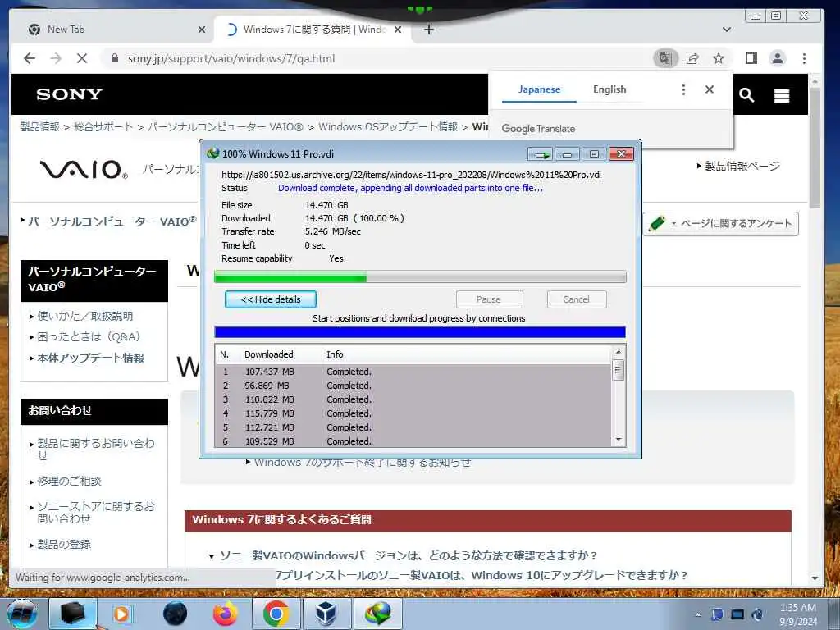Select connection row 4 with 115.779 MB
This screenshot has width=840, height=630.
coord(413,413)
